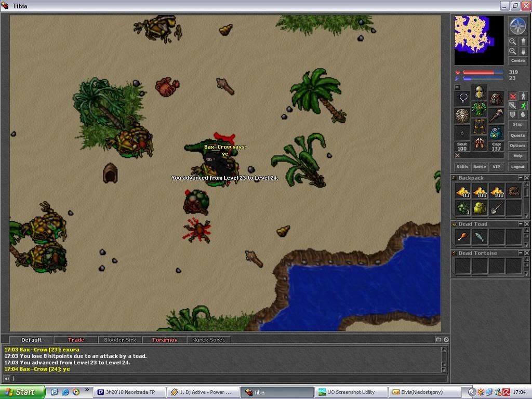
Task: Click the minimap view
Action: click(x=479, y=40)
